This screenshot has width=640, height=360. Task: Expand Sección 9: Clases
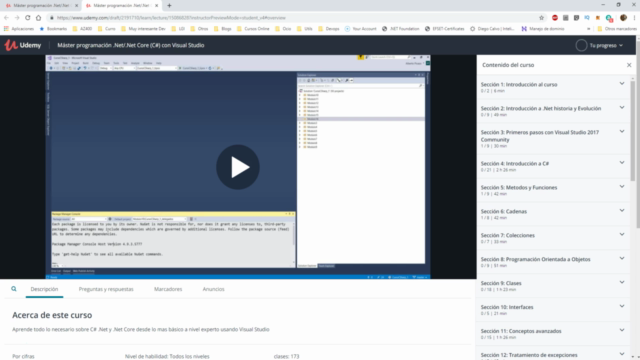[553, 286]
